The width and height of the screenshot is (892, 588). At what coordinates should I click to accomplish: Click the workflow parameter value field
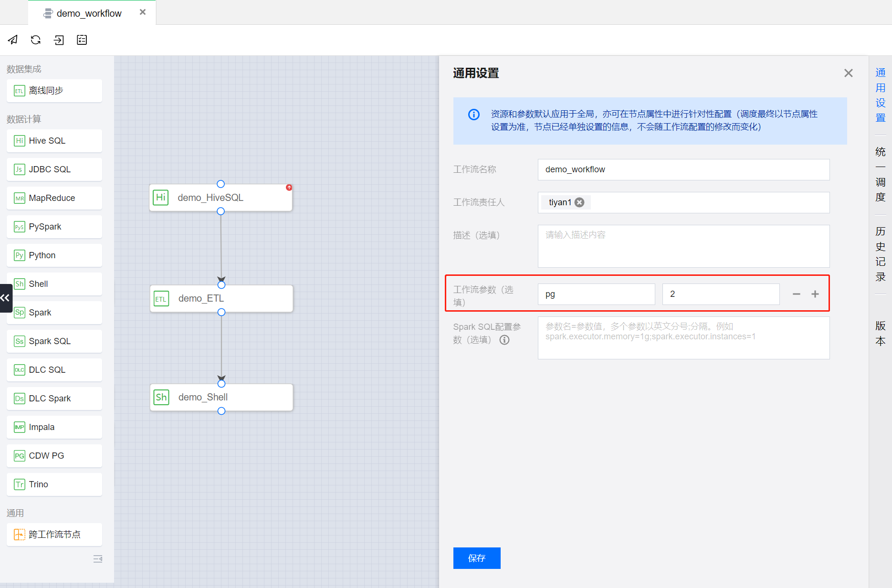(x=721, y=294)
